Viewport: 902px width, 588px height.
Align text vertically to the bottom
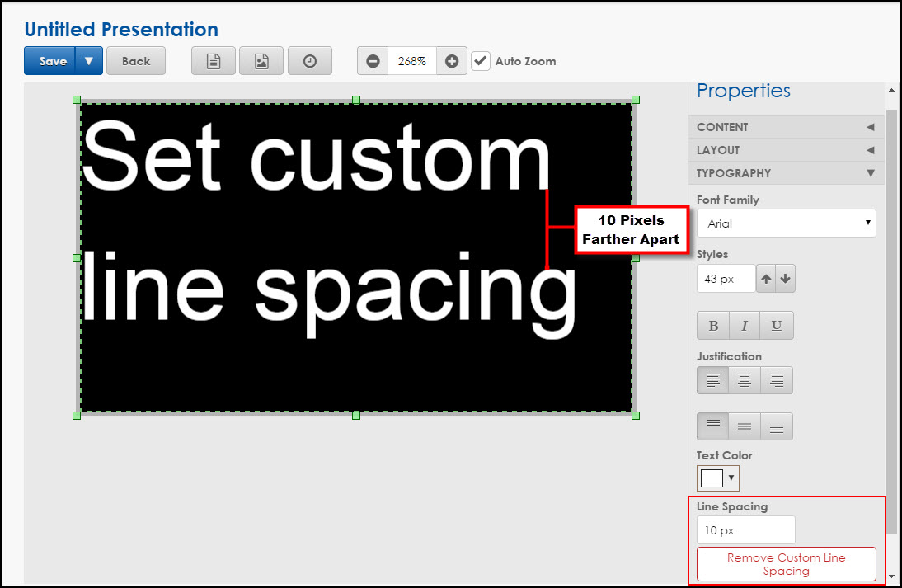776,426
